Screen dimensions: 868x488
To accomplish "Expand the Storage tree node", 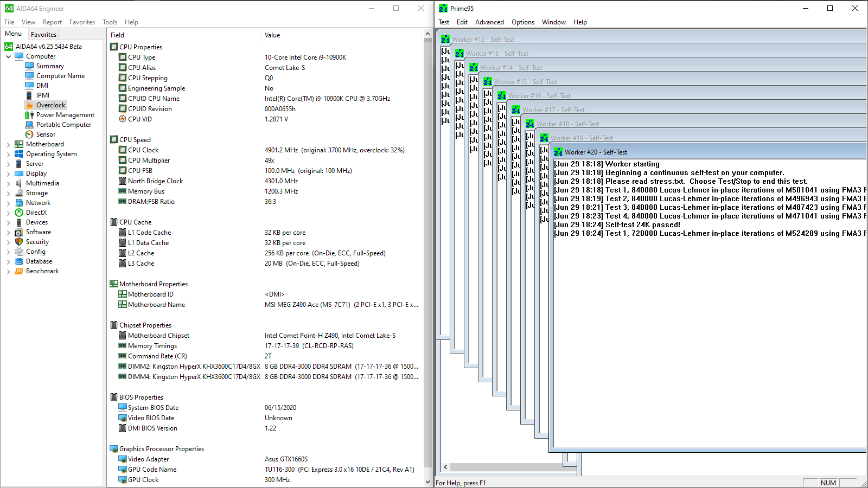I will [x=8, y=193].
